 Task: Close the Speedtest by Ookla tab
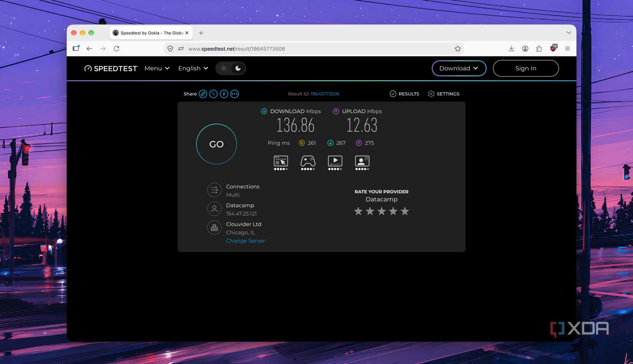click(x=187, y=33)
